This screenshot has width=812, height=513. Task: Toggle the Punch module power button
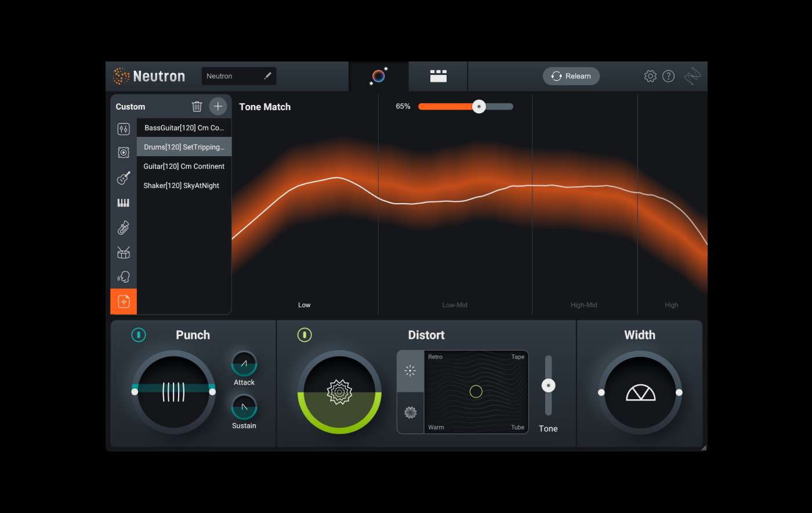tap(139, 335)
